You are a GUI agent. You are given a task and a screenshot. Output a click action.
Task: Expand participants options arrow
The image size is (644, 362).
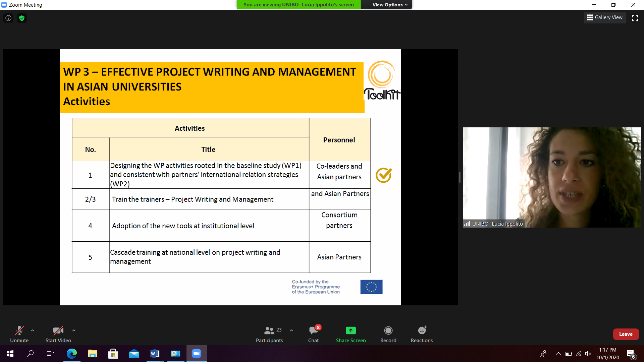[291, 330]
